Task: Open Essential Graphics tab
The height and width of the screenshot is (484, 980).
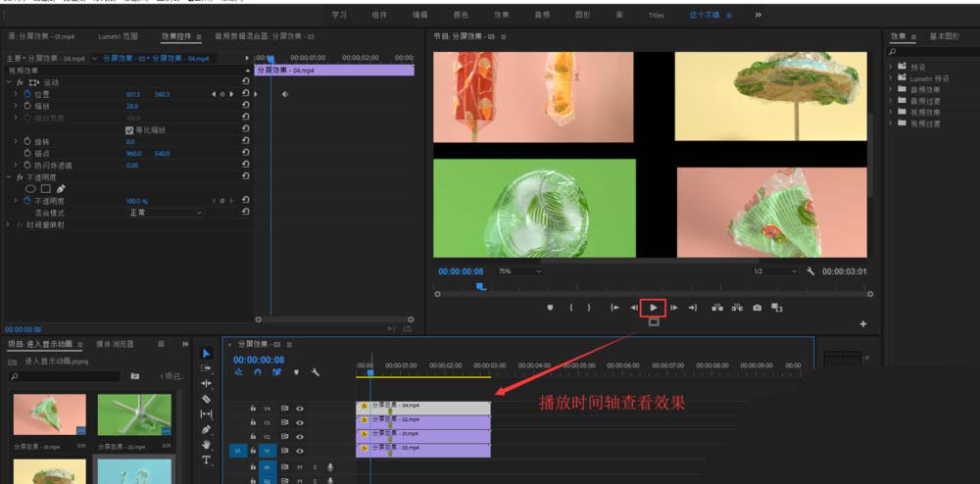Action: pos(945,36)
